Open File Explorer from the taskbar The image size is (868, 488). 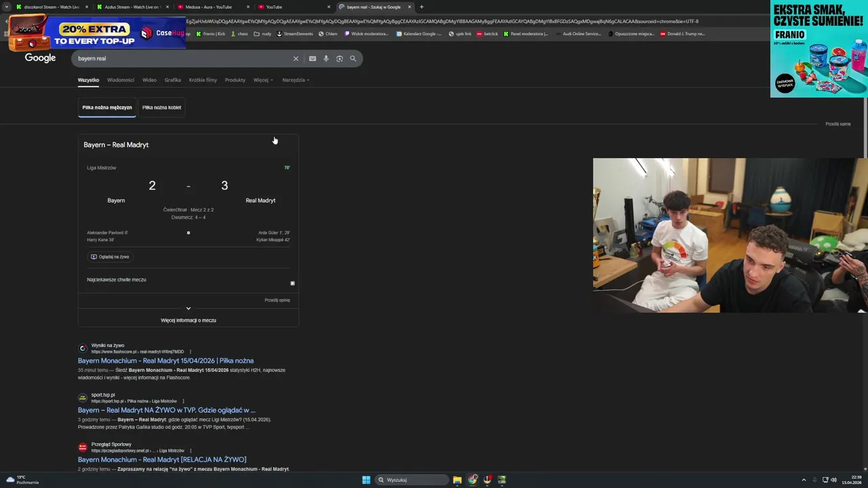457,480
